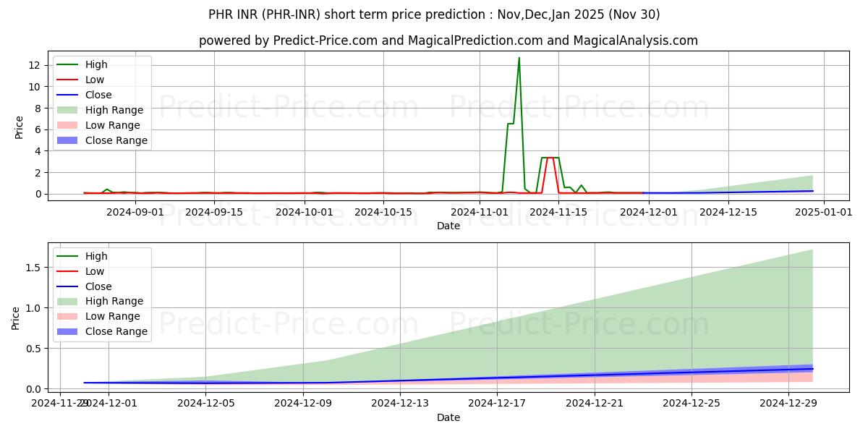The width and height of the screenshot is (868, 434).
Task: Select Close Range blue patch in top legend
Action: 69,140
